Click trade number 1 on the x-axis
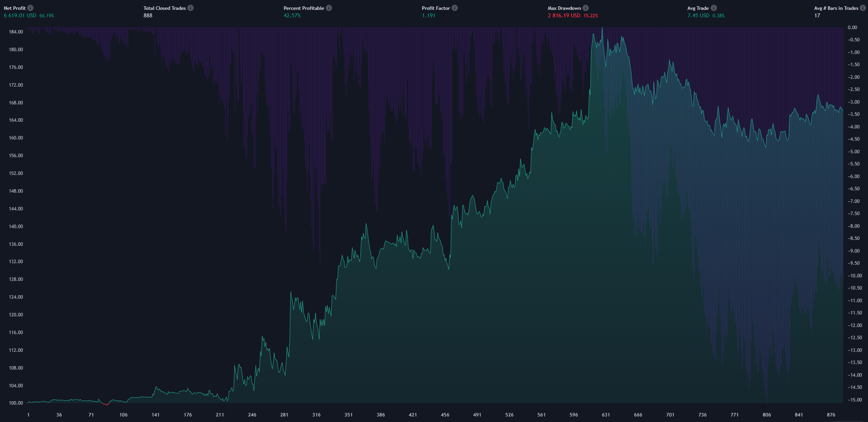The image size is (868, 422). tap(28, 415)
